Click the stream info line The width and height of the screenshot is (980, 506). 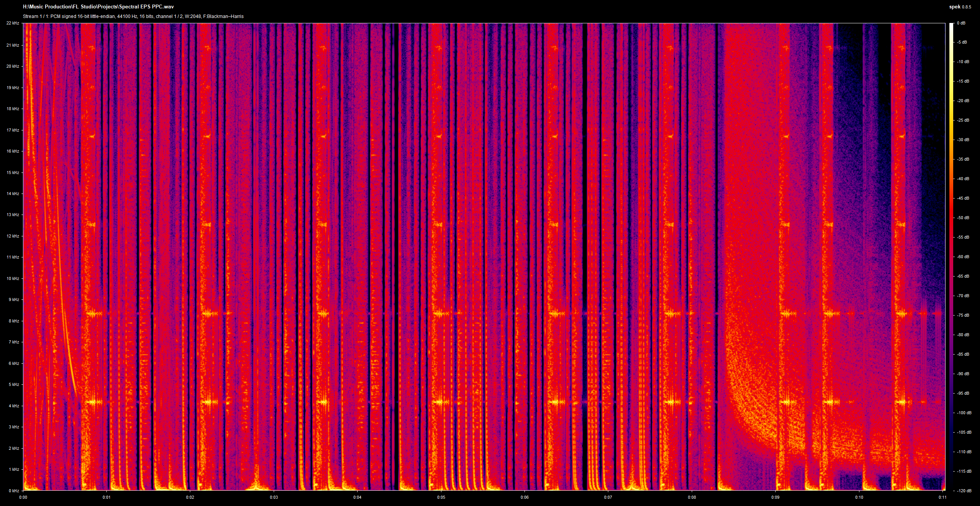133,16
